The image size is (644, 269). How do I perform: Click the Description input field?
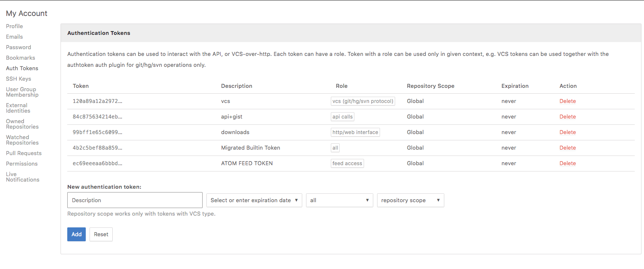[x=135, y=200]
